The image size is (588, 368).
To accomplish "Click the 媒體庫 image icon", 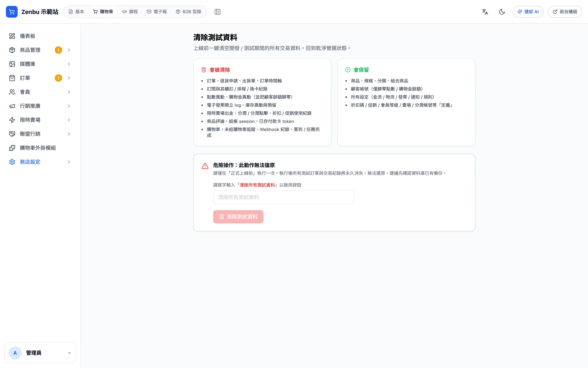I will point(12,64).
